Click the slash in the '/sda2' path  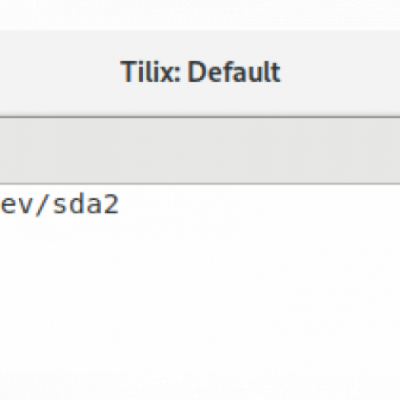coord(42,205)
